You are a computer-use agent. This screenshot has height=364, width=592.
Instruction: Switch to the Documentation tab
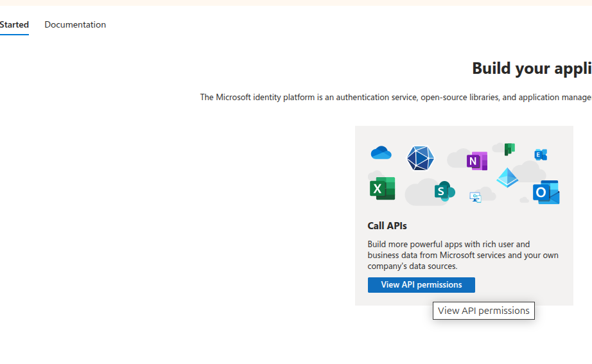tap(75, 24)
